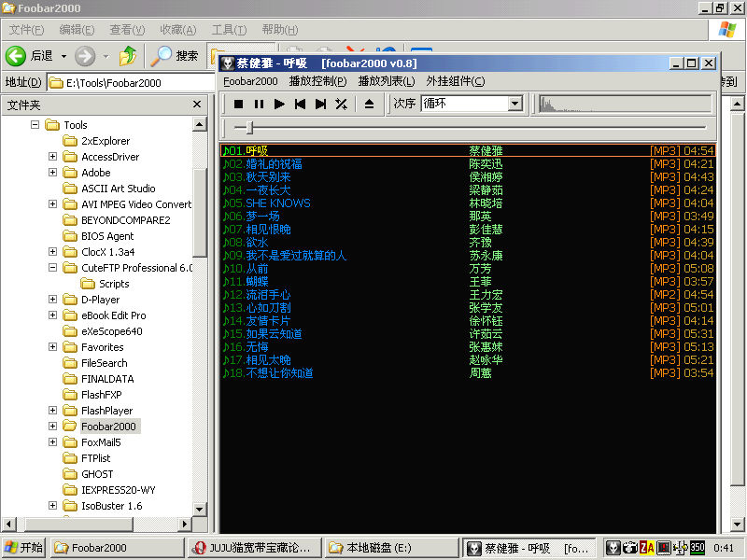
Task: Select playlist track 02.婚礼的祝福
Action: tap(469, 164)
